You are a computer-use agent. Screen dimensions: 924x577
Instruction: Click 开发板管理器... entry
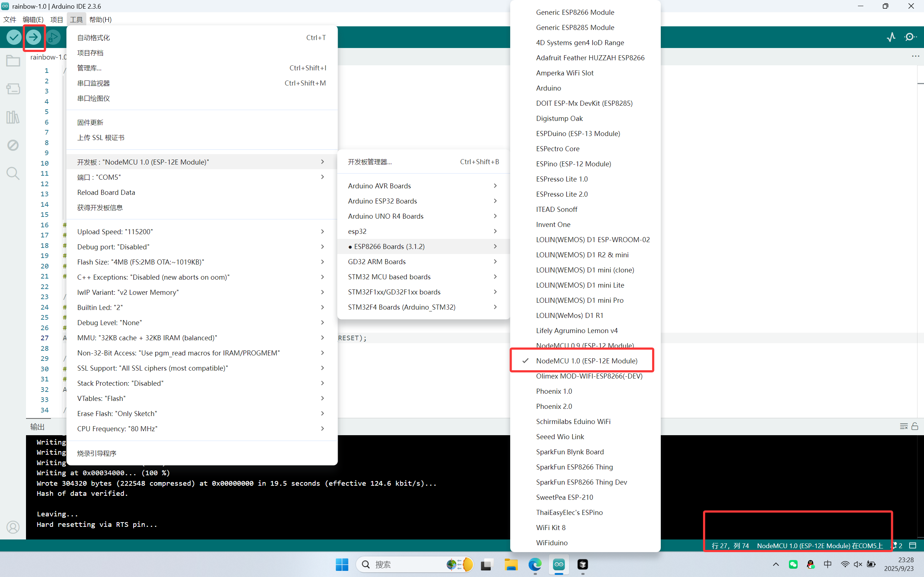tap(424, 162)
